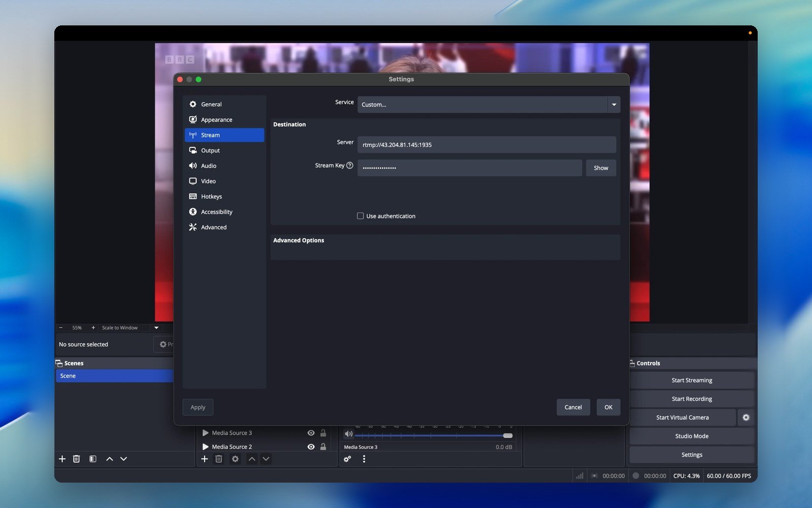Open the General settings section
This screenshot has width=812, height=508.
[224, 104]
